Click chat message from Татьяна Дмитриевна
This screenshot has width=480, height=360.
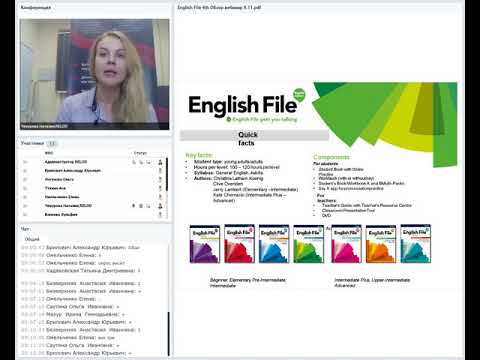click(81, 271)
